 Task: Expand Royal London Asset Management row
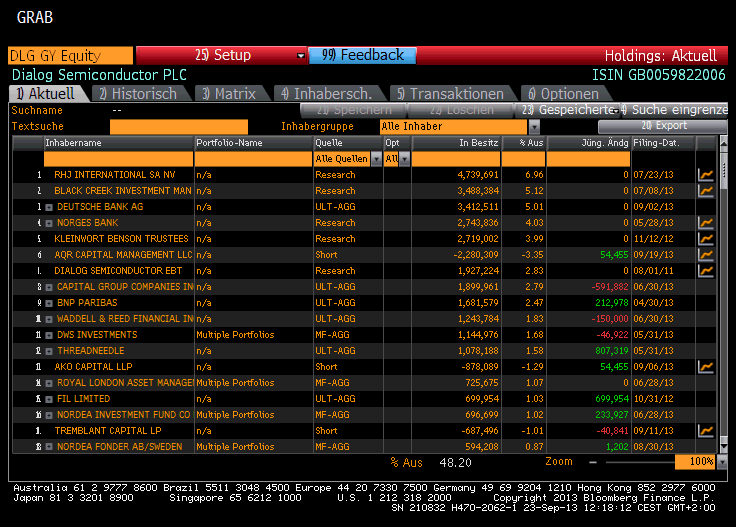point(49,383)
